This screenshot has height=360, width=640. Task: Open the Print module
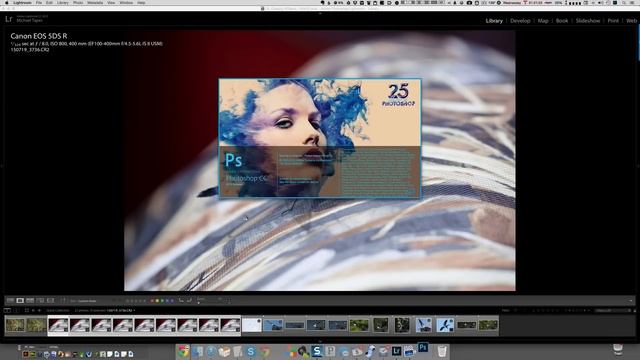click(x=613, y=20)
